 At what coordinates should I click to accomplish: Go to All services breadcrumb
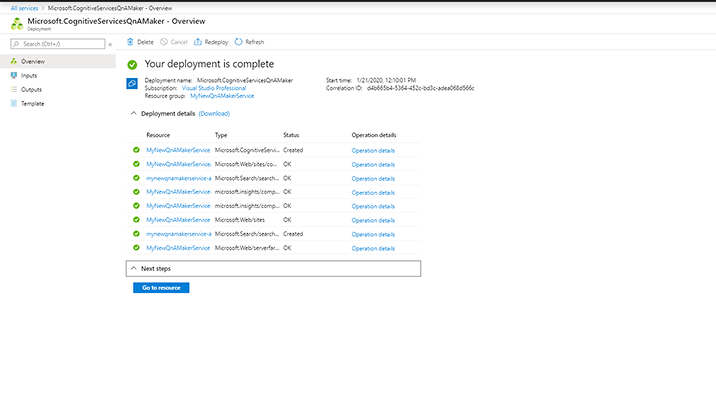click(x=24, y=8)
